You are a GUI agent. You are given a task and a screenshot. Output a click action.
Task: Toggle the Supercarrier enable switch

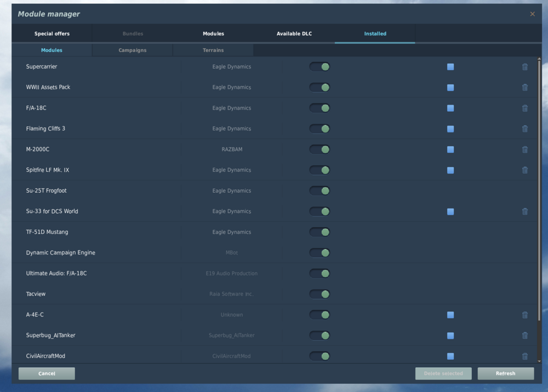319,67
